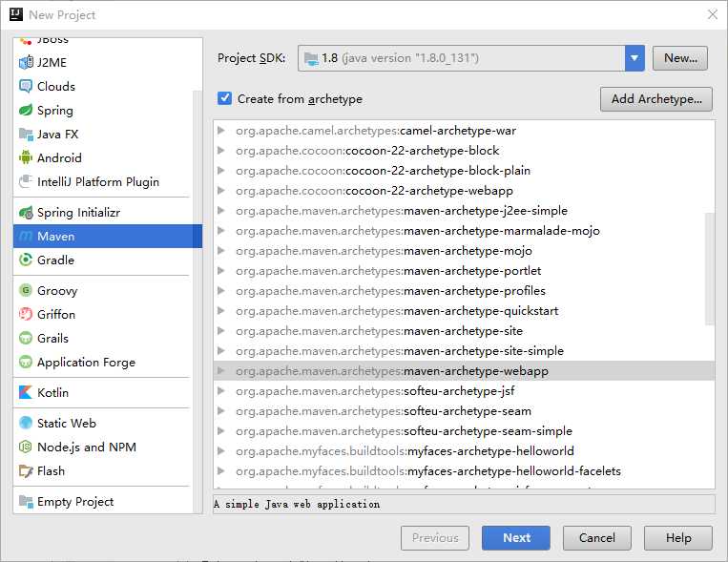Image resolution: width=728 pixels, height=562 pixels.
Task: Select maven-archetype-site row
Action: pyautogui.click(x=465, y=331)
